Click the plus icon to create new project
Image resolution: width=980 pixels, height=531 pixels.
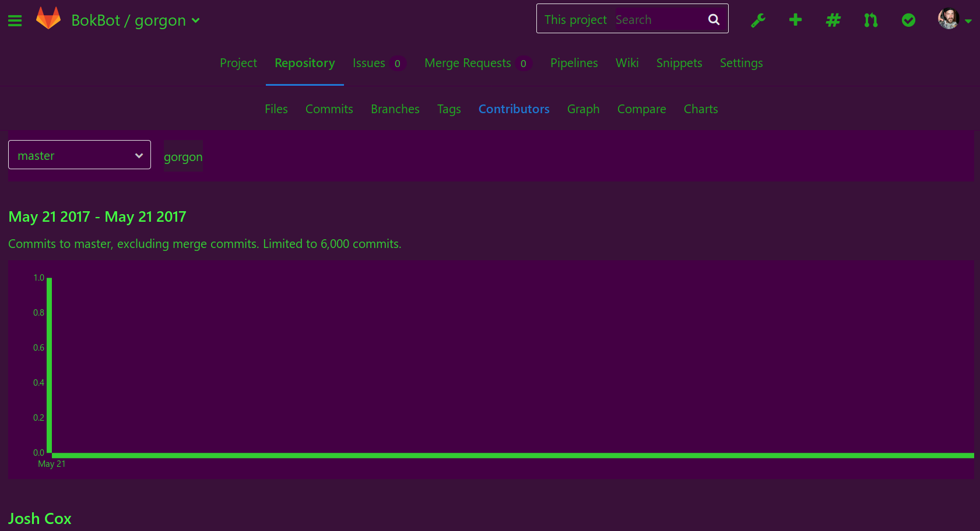click(795, 20)
